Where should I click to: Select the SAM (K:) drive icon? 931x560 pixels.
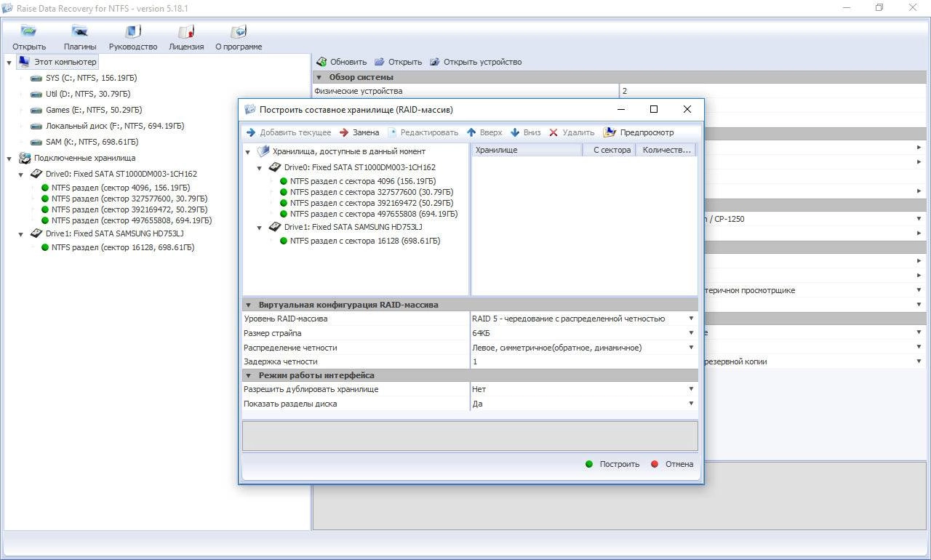click(36, 142)
